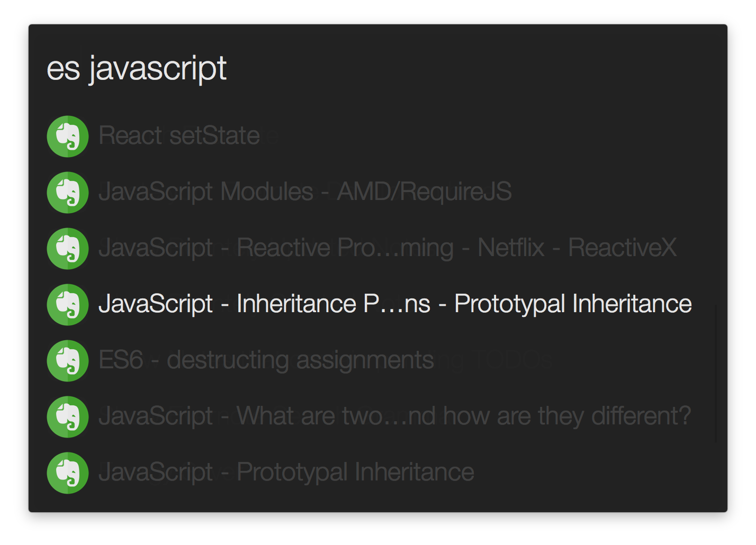Click the Evernote icon beside JavaScript Modules result
The width and height of the screenshot is (756, 545).
coord(68,193)
